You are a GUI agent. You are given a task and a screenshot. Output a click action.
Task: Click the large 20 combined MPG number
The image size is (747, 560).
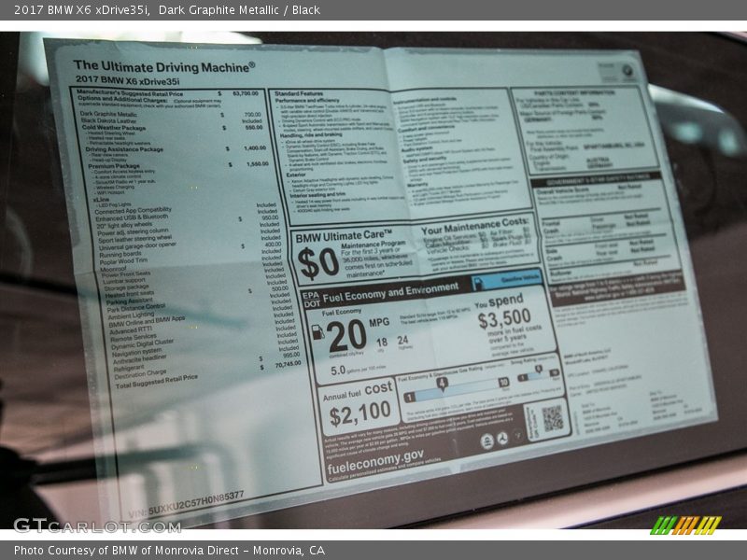[x=346, y=336]
